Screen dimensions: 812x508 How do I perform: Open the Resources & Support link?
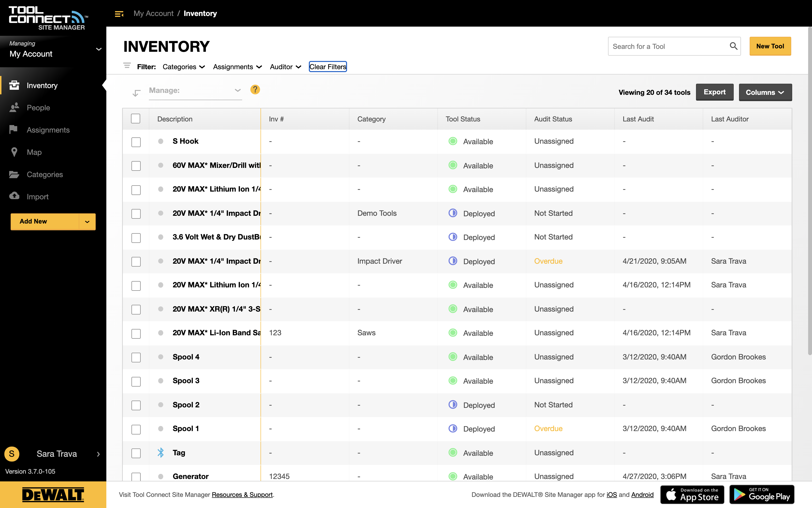click(x=242, y=494)
